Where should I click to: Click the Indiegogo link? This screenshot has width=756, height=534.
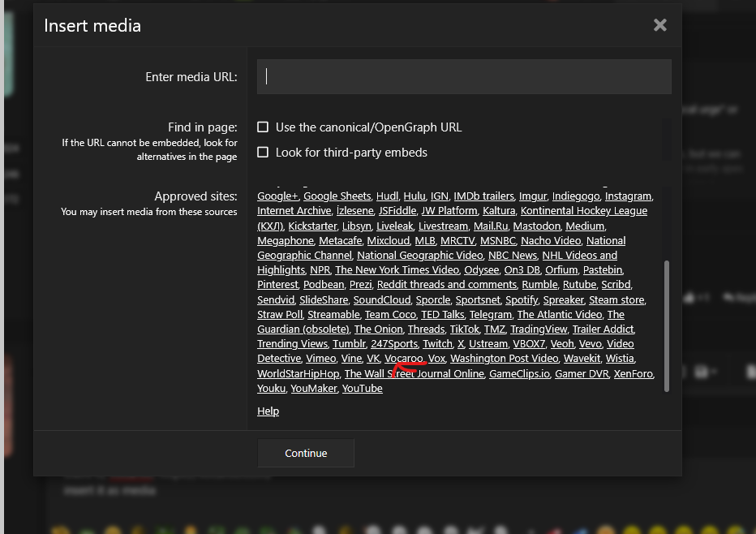[x=576, y=196]
